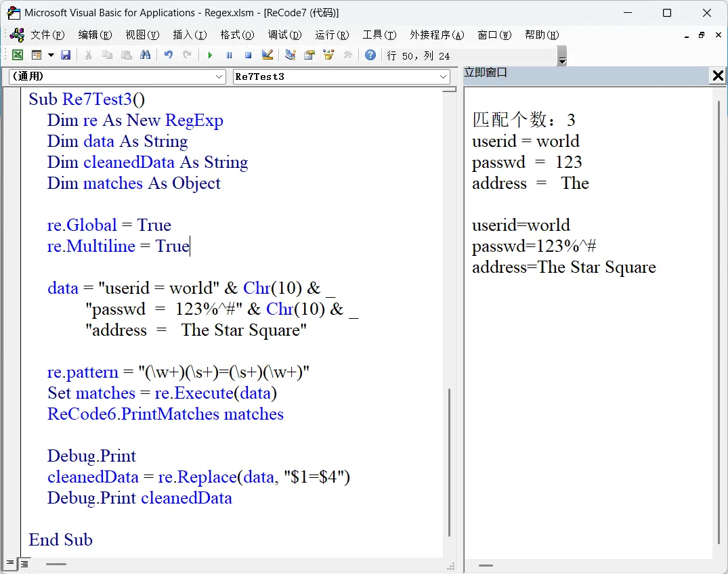The height and width of the screenshot is (574, 728).
Task: Switch to Procedure View button
Action: (x=10, y=563)
